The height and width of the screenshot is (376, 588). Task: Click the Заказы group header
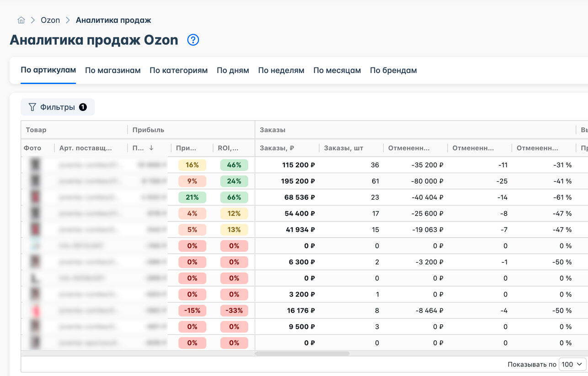[415, 130]
